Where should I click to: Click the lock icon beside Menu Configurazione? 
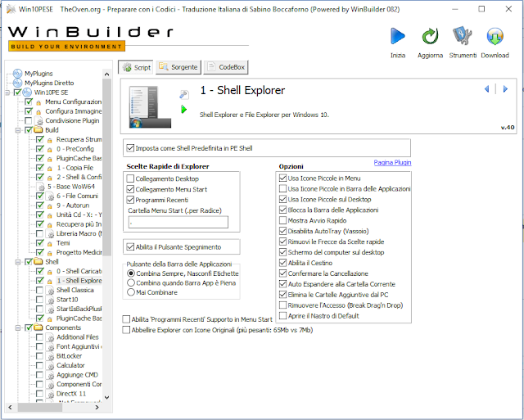point(38,102)
